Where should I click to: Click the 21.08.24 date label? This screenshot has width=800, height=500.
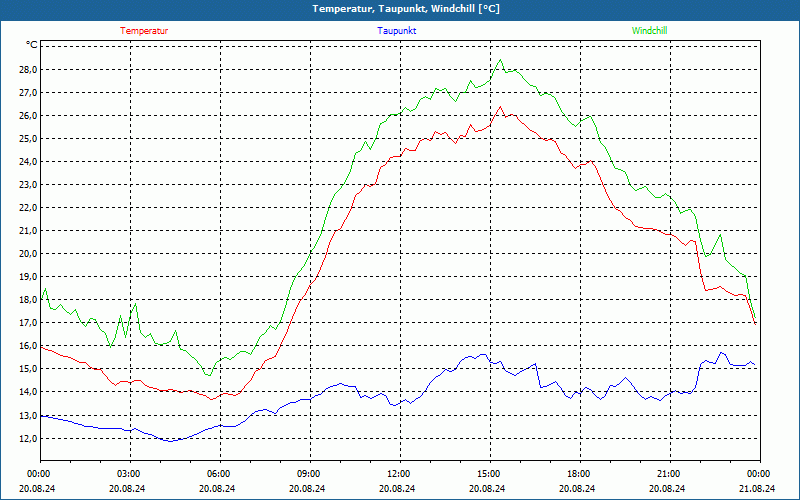tap(757, 488)
